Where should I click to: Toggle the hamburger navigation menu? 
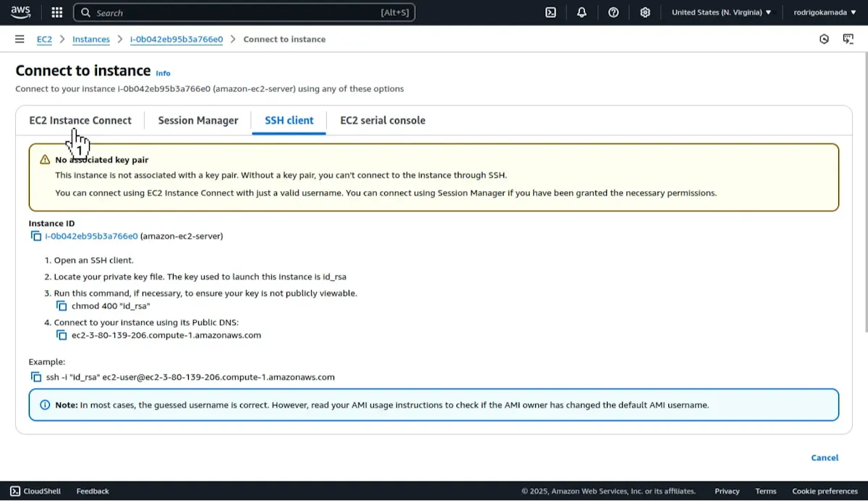tap(20, 39)
